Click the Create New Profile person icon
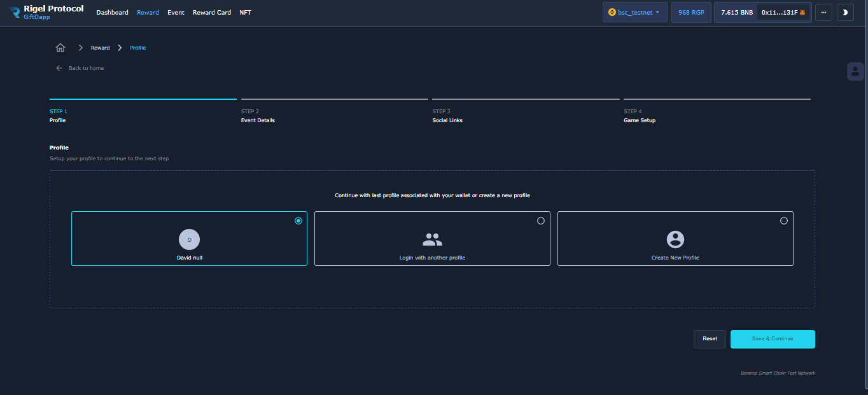The height and width of the screenshot is (395, 868). pyautogui.click(x=675, y=240)
